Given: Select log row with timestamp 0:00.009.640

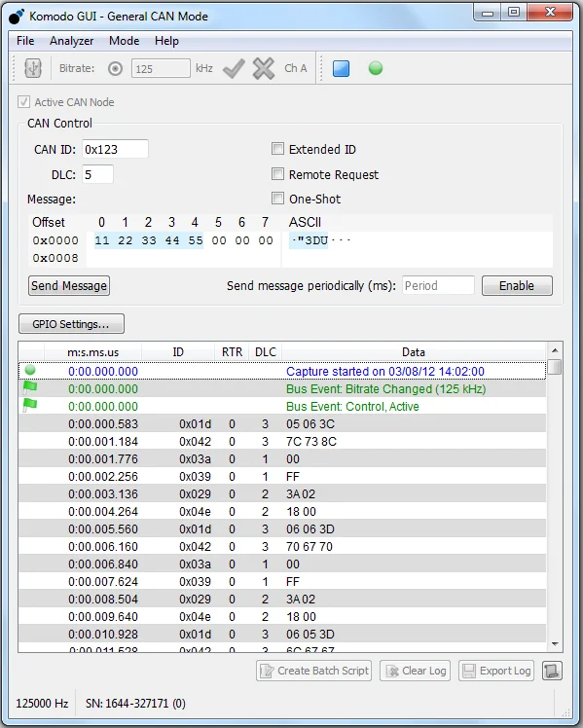Looking at the screenshot, I should click(282, 617).
